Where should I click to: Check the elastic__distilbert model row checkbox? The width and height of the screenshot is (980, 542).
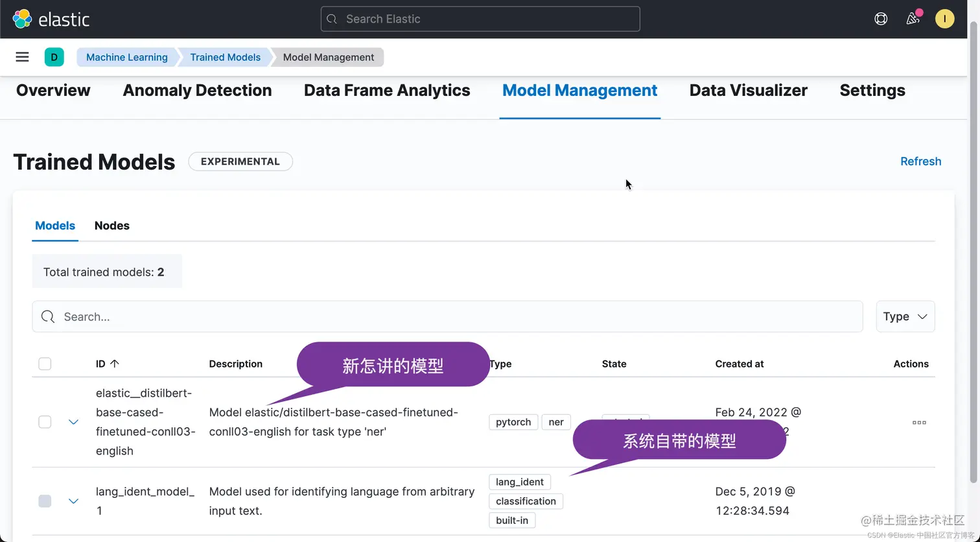point(45,422)
